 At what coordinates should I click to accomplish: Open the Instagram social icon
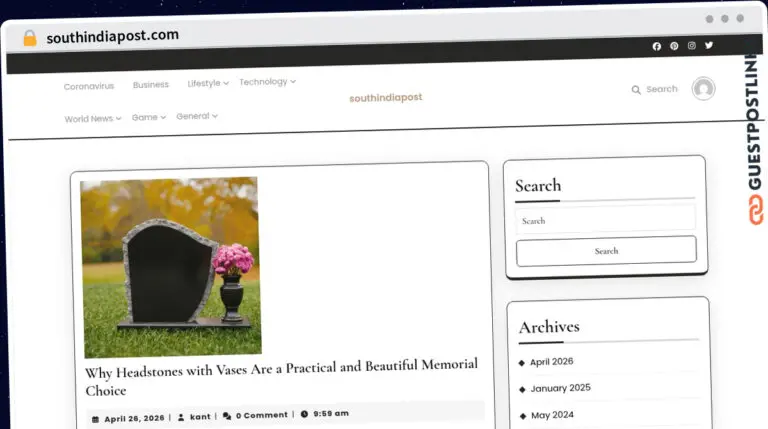click(692, 46)
